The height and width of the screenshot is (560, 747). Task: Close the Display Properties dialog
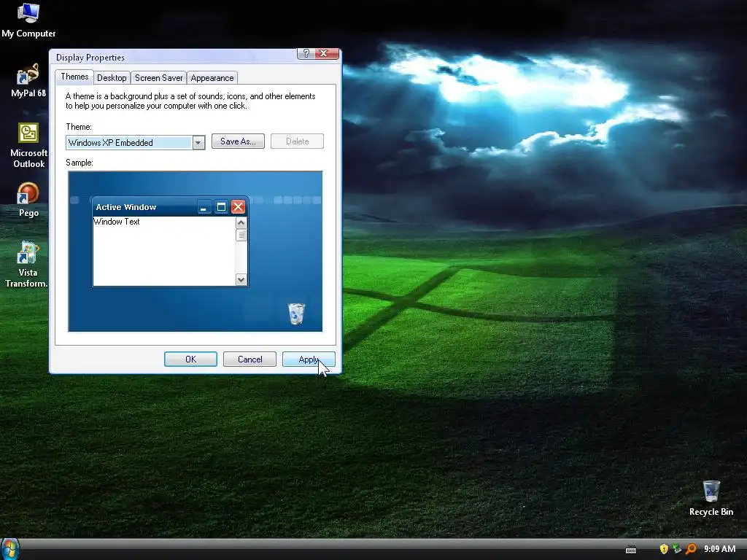327,53
